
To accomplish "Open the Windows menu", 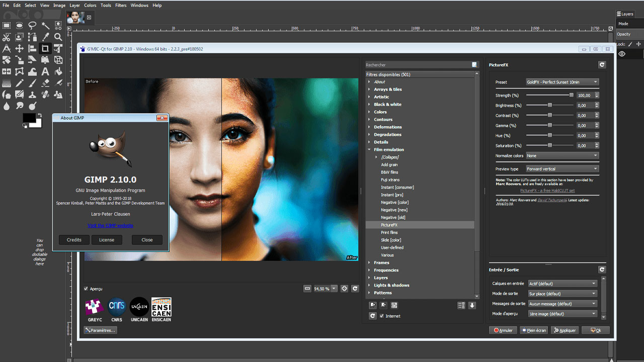I will [139, 5].
